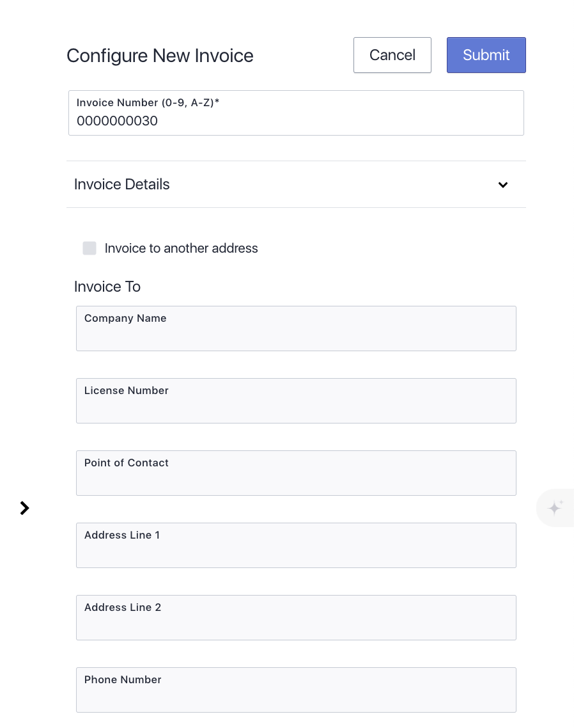574x728 pixels.
Task: Click into the License Number field
Action: click(x=296, y=400)
